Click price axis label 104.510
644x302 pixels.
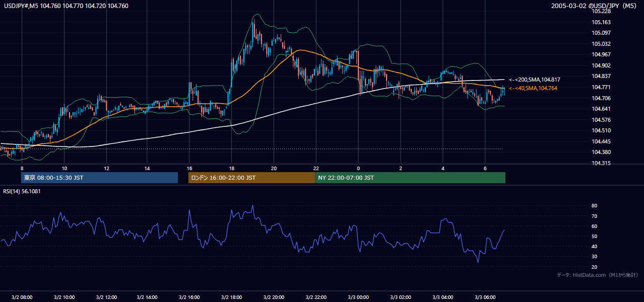[601, 130]
